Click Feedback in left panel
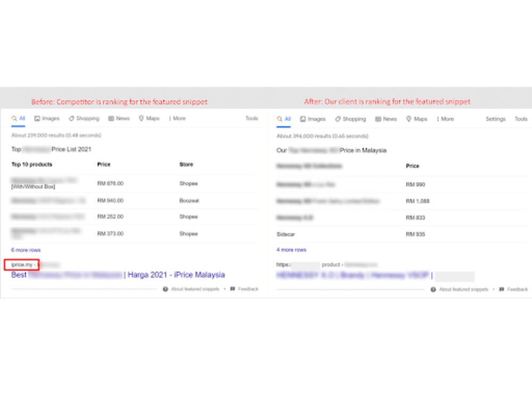The width and height of the screenshot is (532, 399). coord(248,289)
